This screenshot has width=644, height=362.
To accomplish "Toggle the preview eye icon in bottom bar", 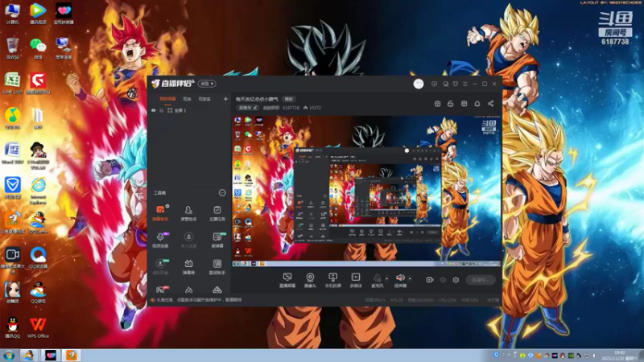I will click(x=443, y=280).
